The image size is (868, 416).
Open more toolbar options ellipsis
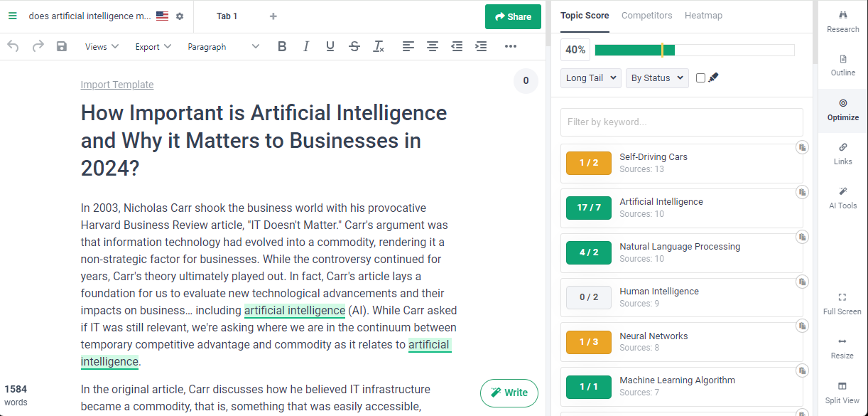point(511,46)
